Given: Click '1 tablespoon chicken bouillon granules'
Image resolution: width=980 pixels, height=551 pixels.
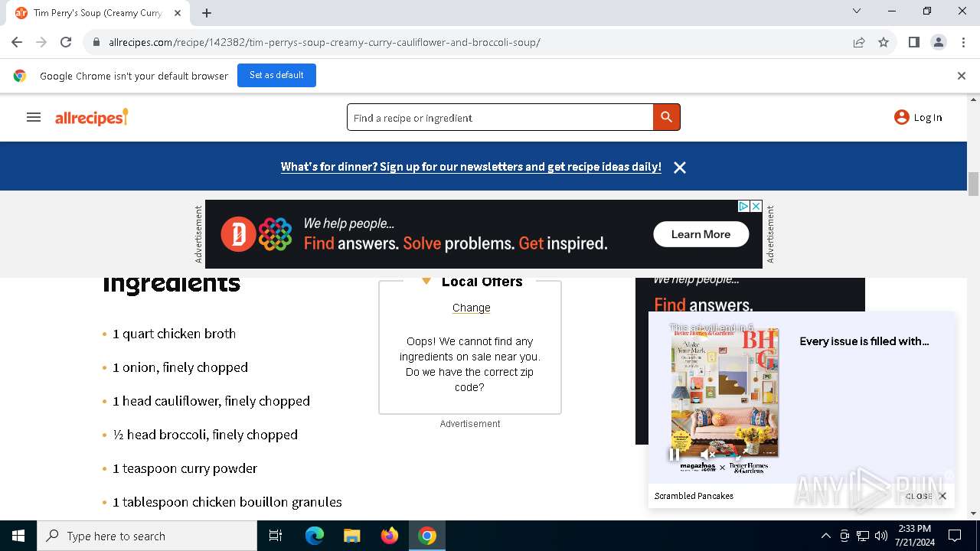Looking at the screenshot, I should [x=227, y=502].
